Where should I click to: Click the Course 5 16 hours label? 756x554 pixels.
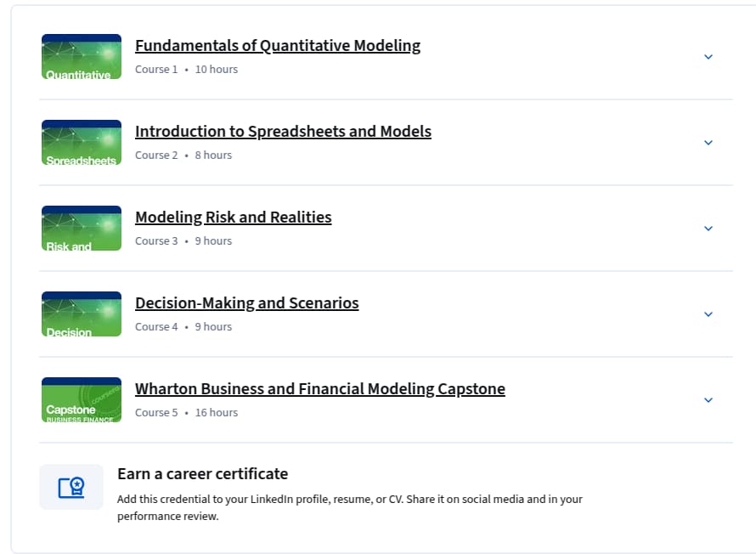[186, 413]
